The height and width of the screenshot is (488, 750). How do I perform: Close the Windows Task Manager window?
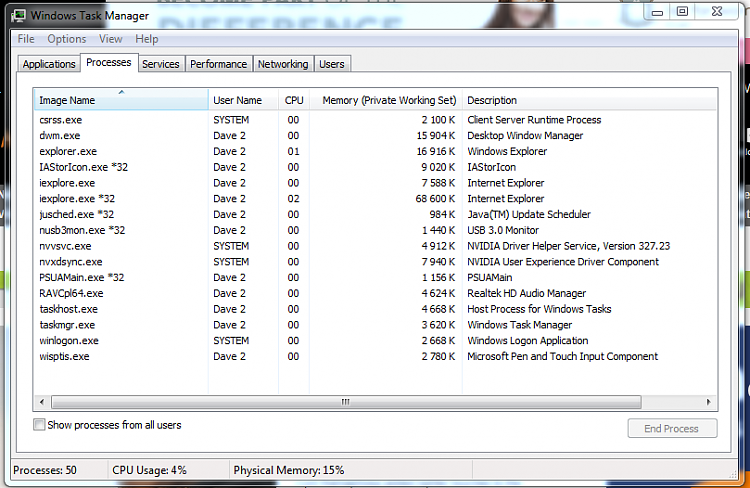pos(717,11)
